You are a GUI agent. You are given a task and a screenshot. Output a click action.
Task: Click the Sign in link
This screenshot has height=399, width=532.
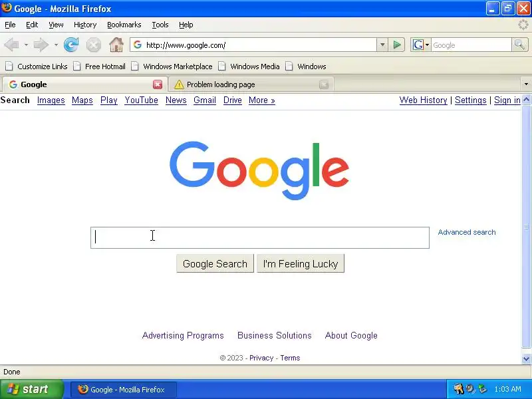click(x=507, y=100)
